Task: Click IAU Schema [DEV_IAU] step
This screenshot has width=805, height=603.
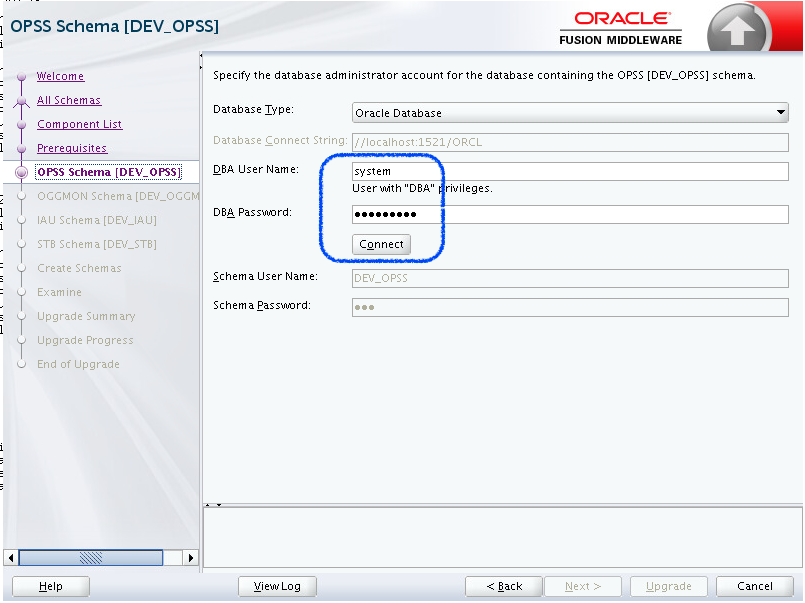Action: 97,220
